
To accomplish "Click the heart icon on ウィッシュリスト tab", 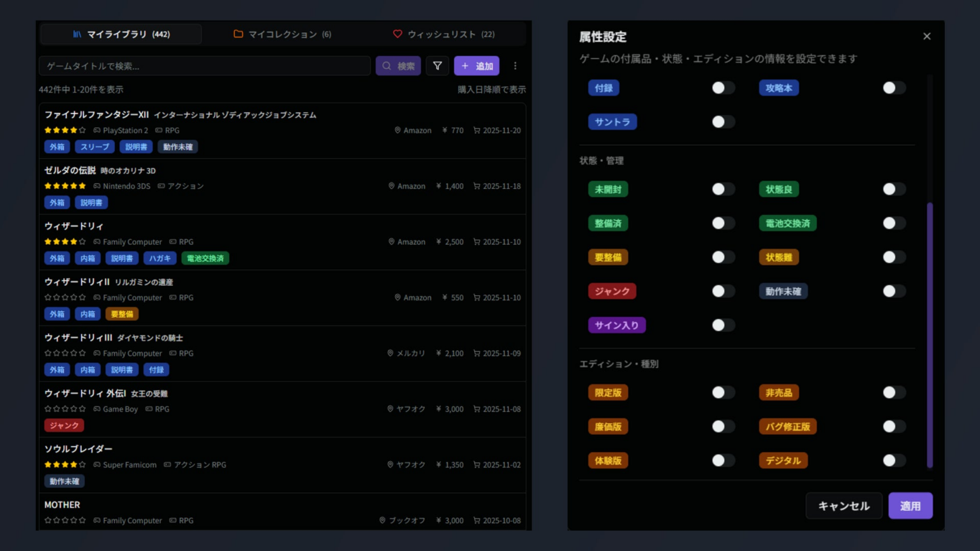I will (397, 34).
